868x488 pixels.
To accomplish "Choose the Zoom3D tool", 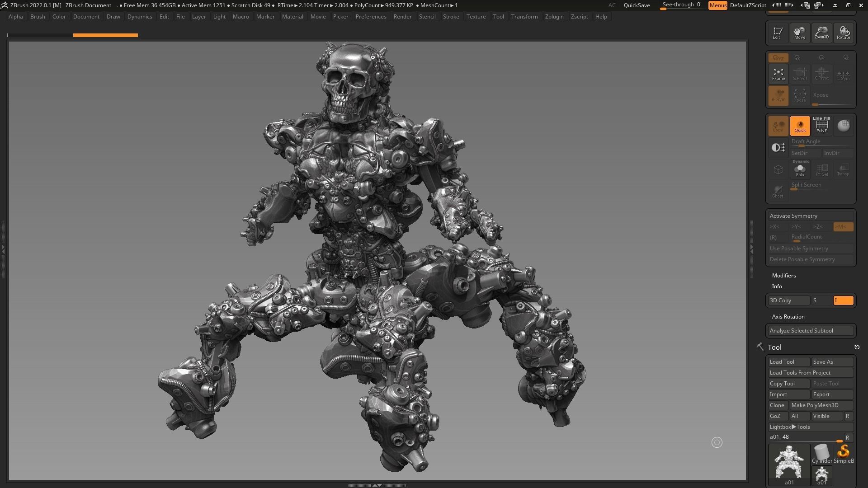I will click(821, 33).
